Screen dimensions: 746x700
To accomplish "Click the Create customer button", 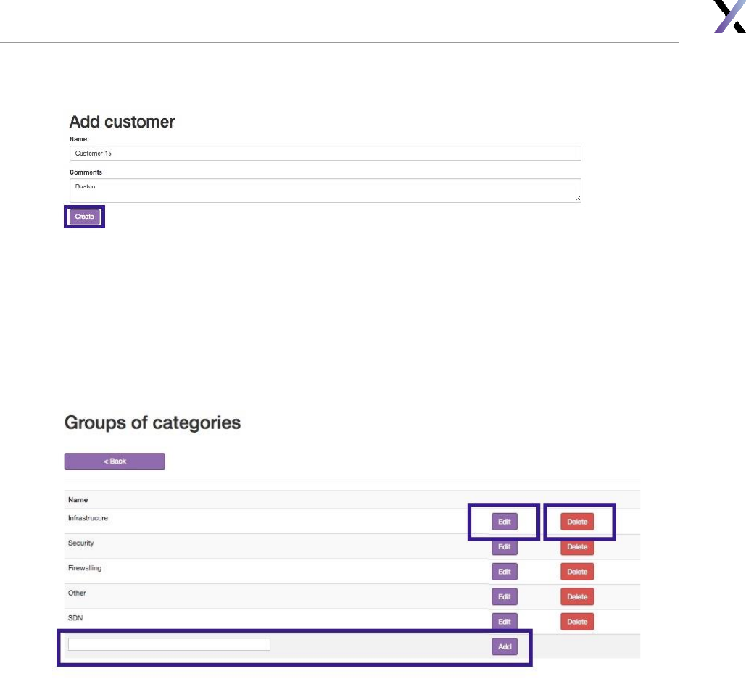I will point(84,217).
